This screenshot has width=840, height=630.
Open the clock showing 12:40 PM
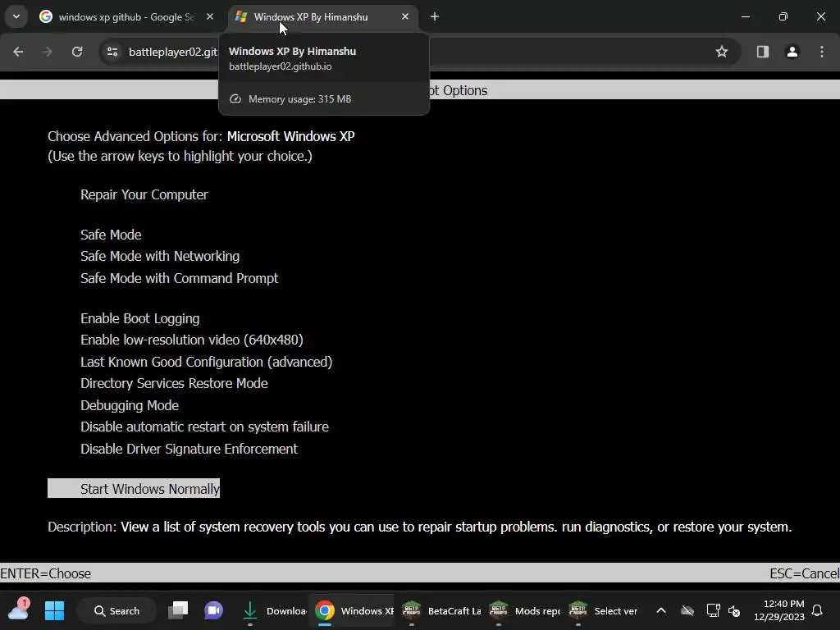click(x=779, y=610)
